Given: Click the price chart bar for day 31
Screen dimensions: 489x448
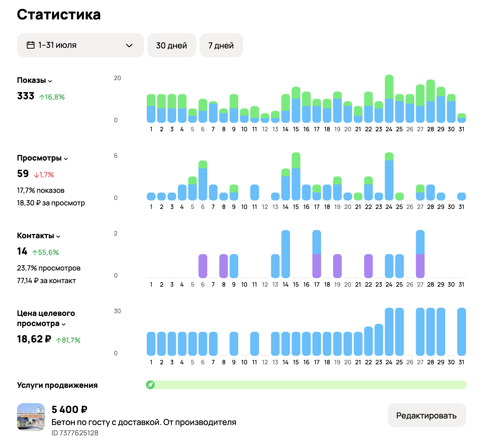Looking at the screenshot, I should point(462,332).
